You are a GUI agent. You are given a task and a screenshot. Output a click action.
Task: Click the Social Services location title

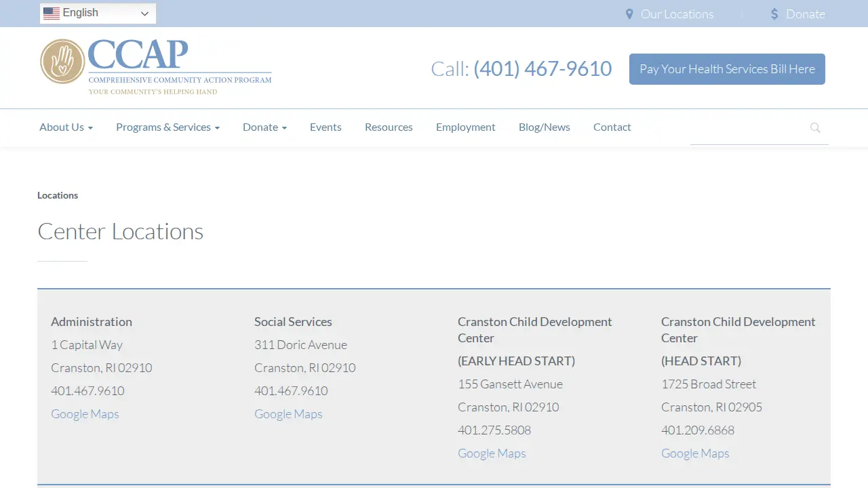click(293, 321)
